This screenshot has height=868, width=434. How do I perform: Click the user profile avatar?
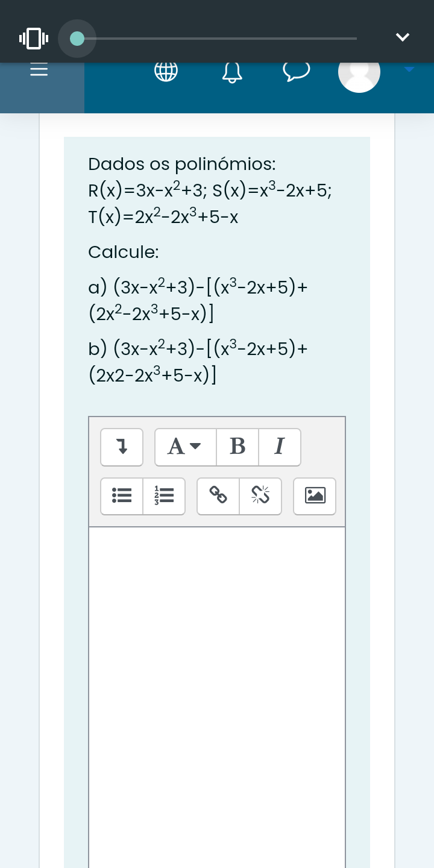pos(359,73)
